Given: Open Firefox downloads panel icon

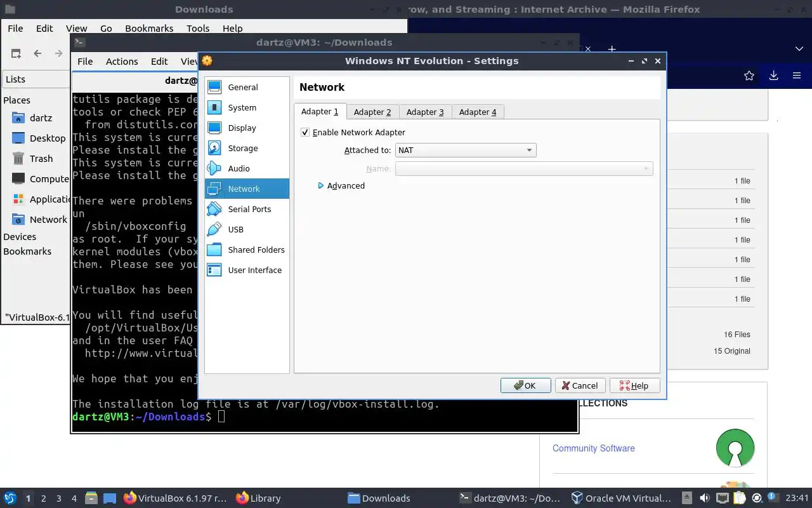Looking at the screenshot, I should click(773, 76).
